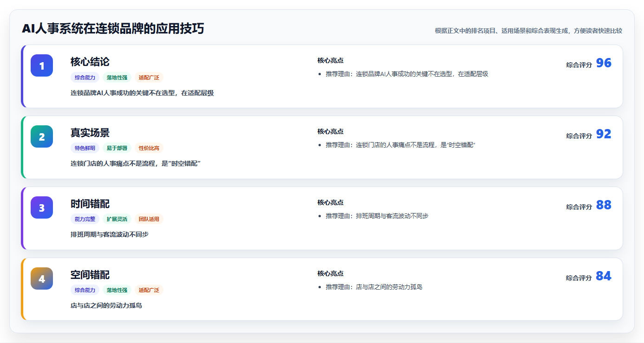Click the subtitle 根据正文中的排名项目 description
The image size is (644, 343).
[528, 31]
